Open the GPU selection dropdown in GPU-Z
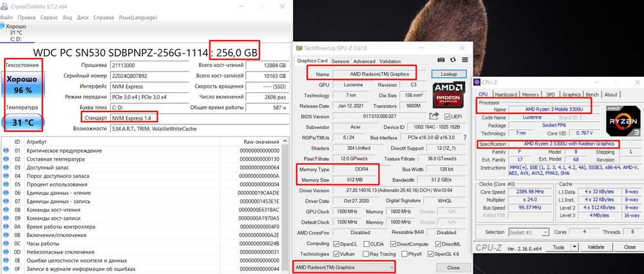644x274 pixels. 344,268
